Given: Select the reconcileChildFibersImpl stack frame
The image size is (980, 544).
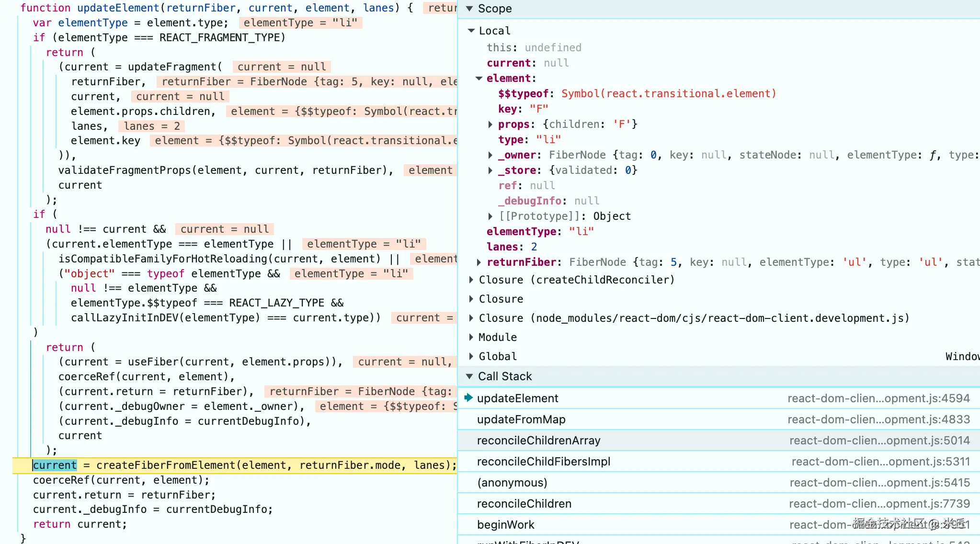Looking at the screenshot, I should 718,462.
